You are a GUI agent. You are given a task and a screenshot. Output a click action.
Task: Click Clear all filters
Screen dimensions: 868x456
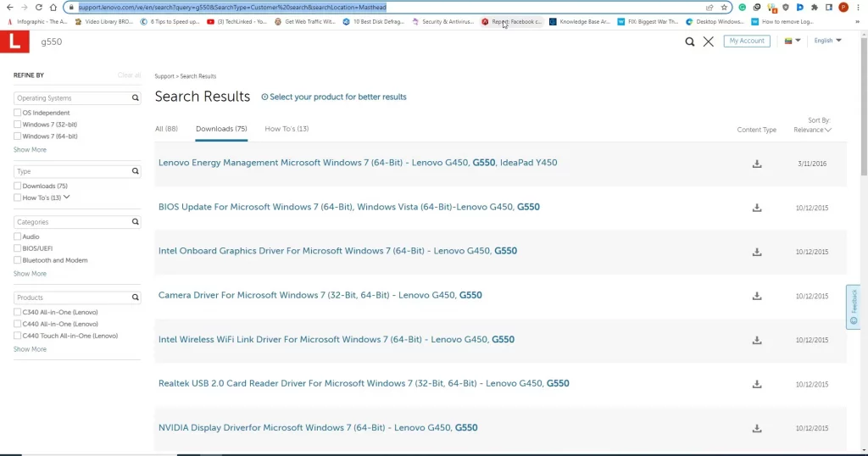(x=129, y=75)
